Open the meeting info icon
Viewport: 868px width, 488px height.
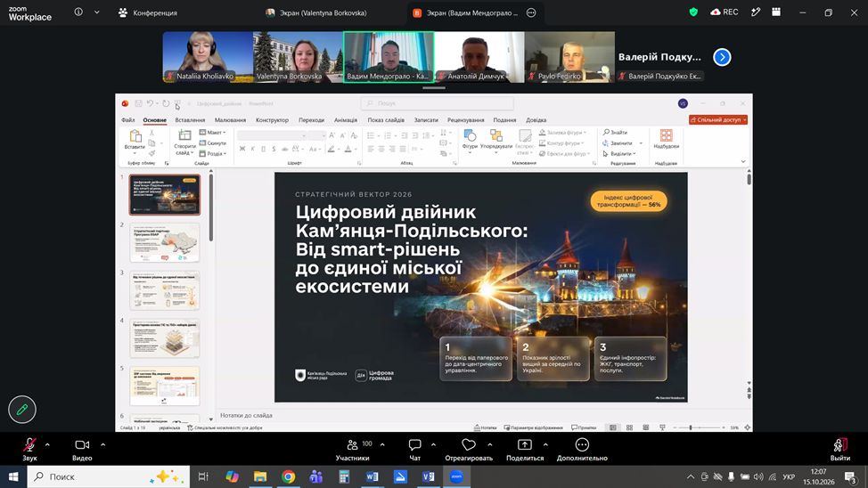(x=78, y=12)
